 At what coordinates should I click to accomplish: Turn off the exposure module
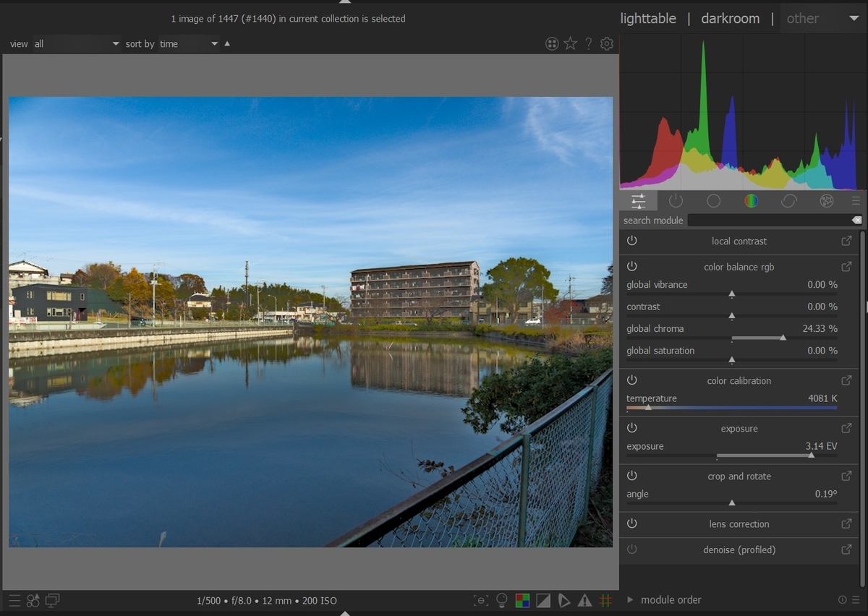(x=632, y=428)
